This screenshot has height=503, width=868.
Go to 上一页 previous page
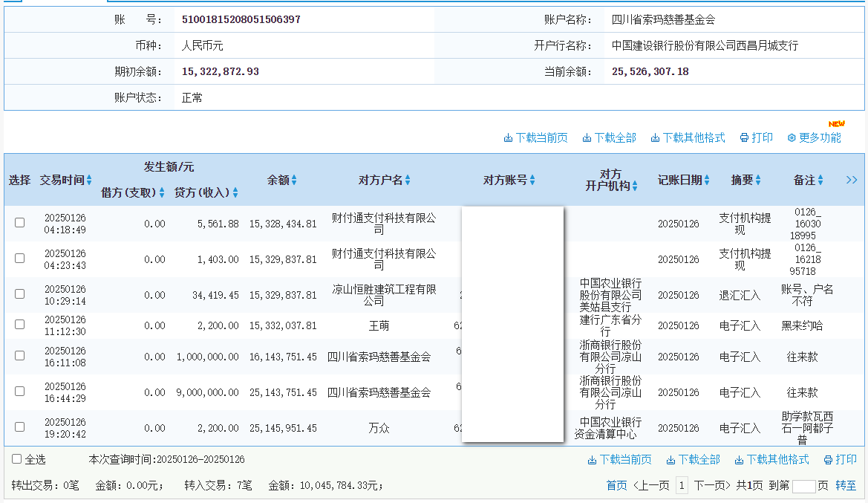point(651,486)
